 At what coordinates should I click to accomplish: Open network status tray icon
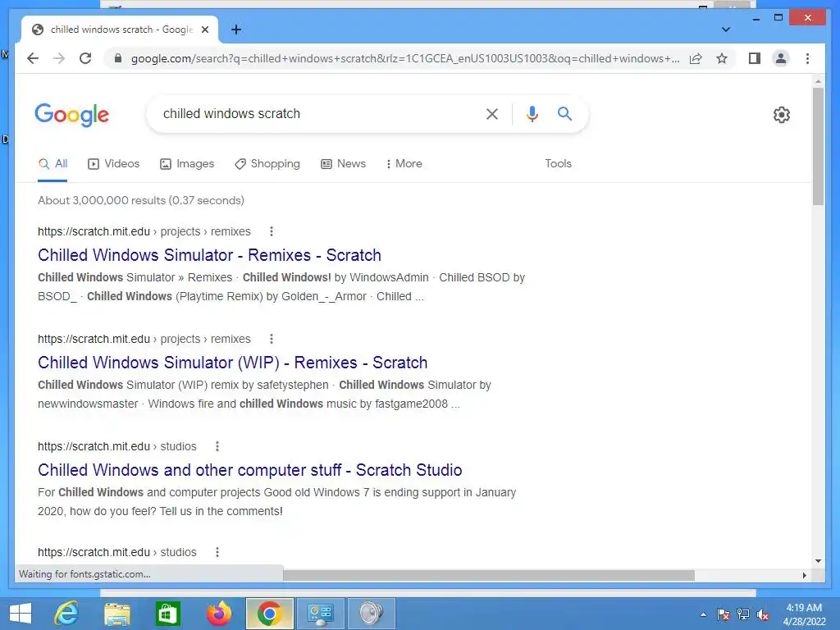pyautogui.click(x=743, y=614)
